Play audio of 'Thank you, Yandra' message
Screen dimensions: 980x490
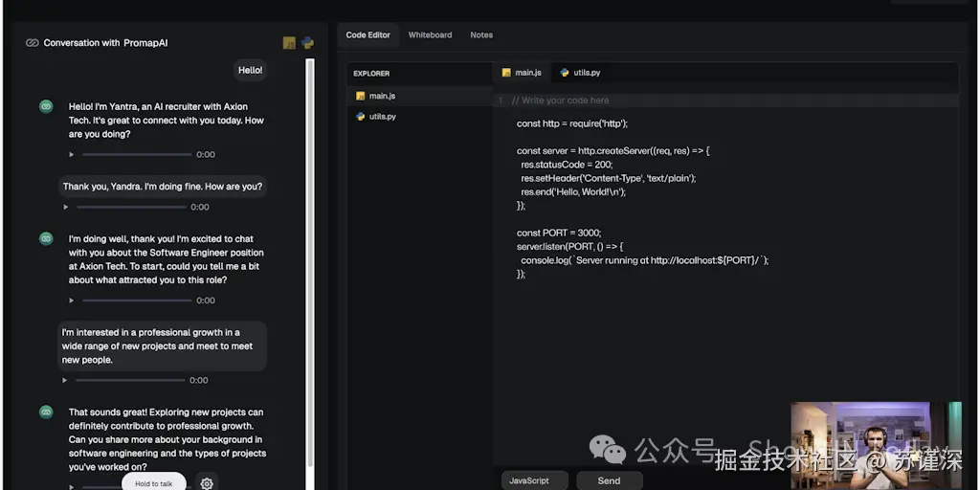click(66, 207)
